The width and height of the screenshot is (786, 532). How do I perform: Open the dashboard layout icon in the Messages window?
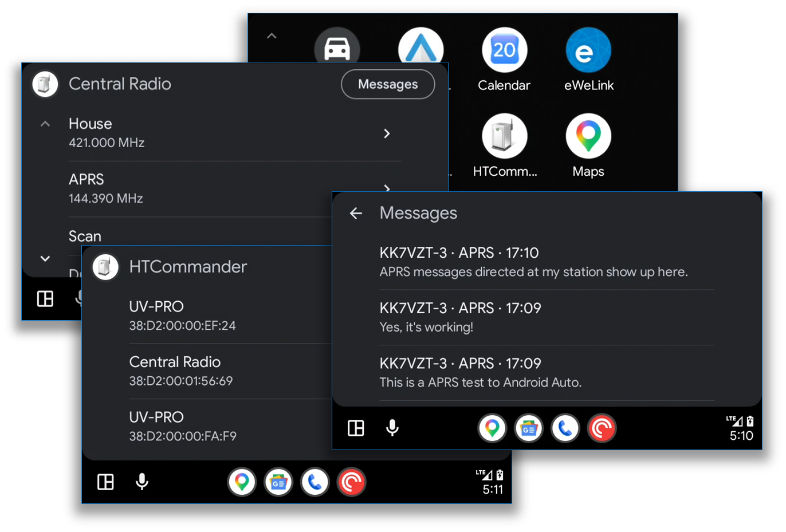[x=356, y=428]
